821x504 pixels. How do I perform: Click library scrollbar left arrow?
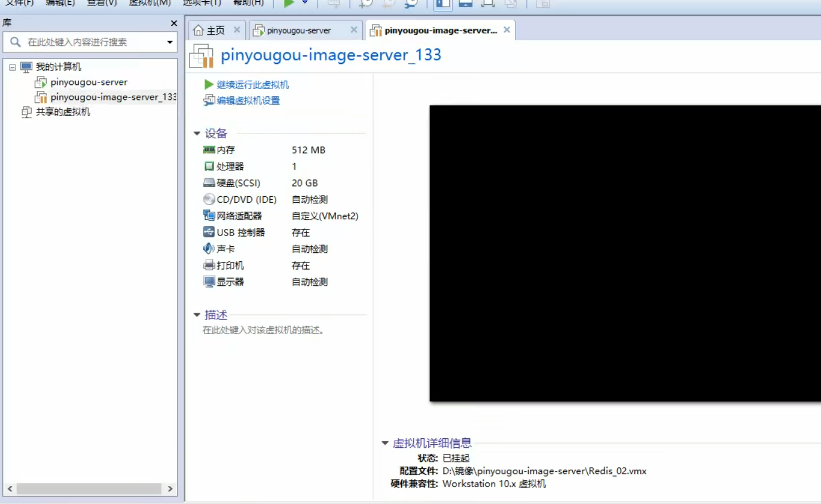tap(10, 489)
